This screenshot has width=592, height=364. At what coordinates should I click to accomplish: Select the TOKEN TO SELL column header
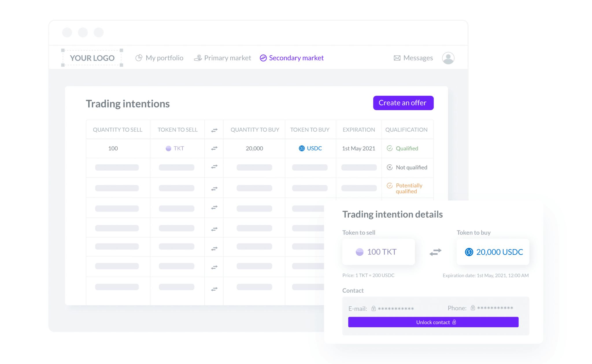click(x=177, y=130)
